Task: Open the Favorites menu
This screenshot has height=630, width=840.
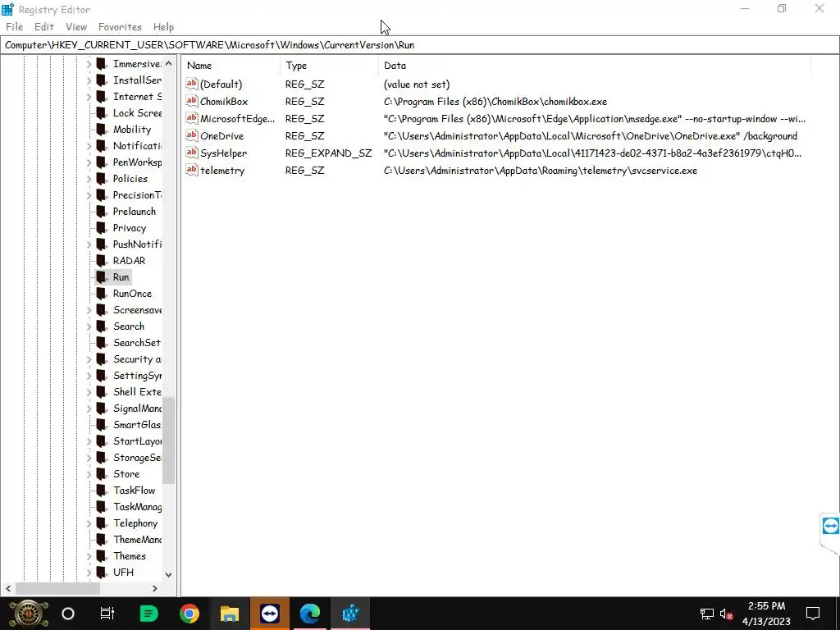Action: [120, 27]
